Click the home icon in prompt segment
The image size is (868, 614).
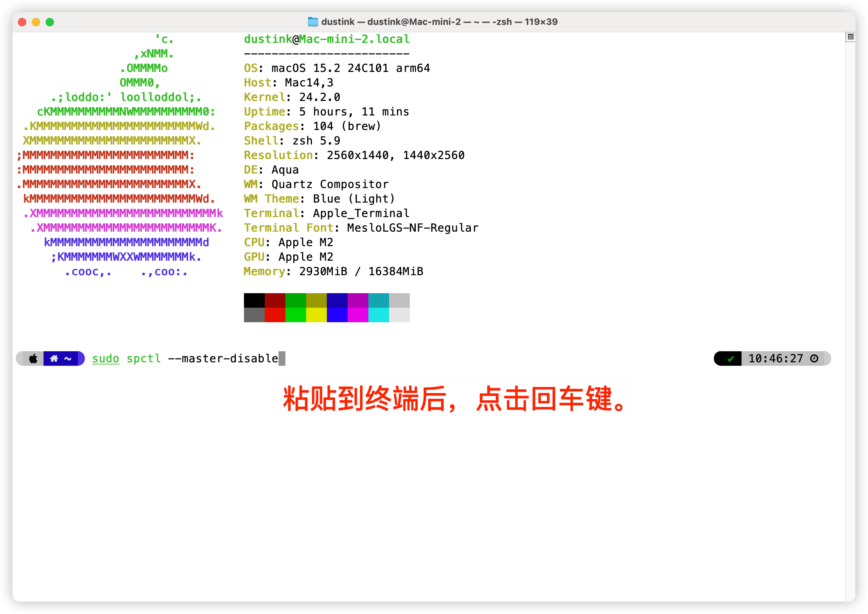click(x=54, y=358)
